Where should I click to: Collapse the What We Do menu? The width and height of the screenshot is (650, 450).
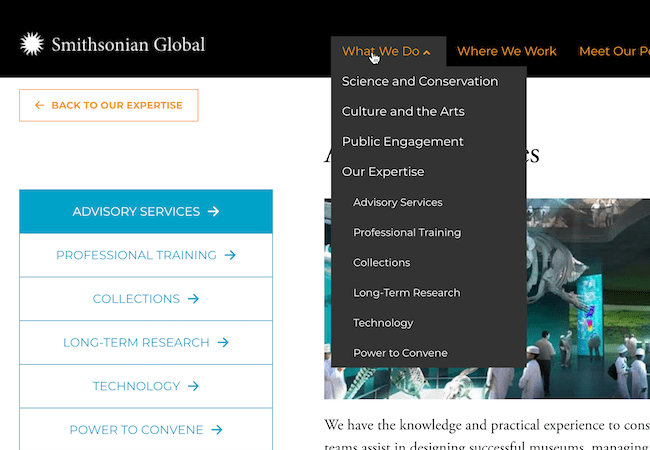click(x=388, y=51)
